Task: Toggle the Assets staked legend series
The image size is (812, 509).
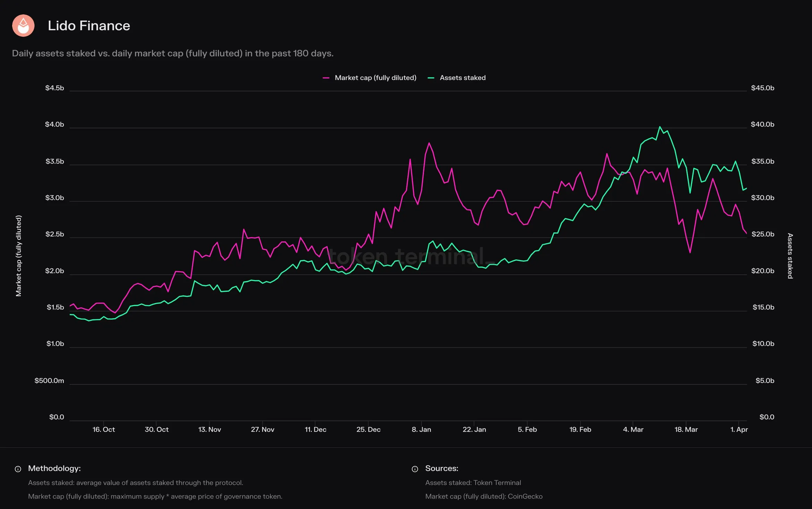Action: tap(457, 78)
